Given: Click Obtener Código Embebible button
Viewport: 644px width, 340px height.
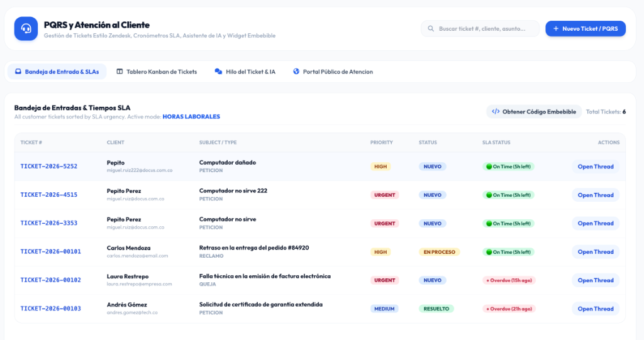Looking at the screenshot, I should pyautogui.click(x=534, y=112).
